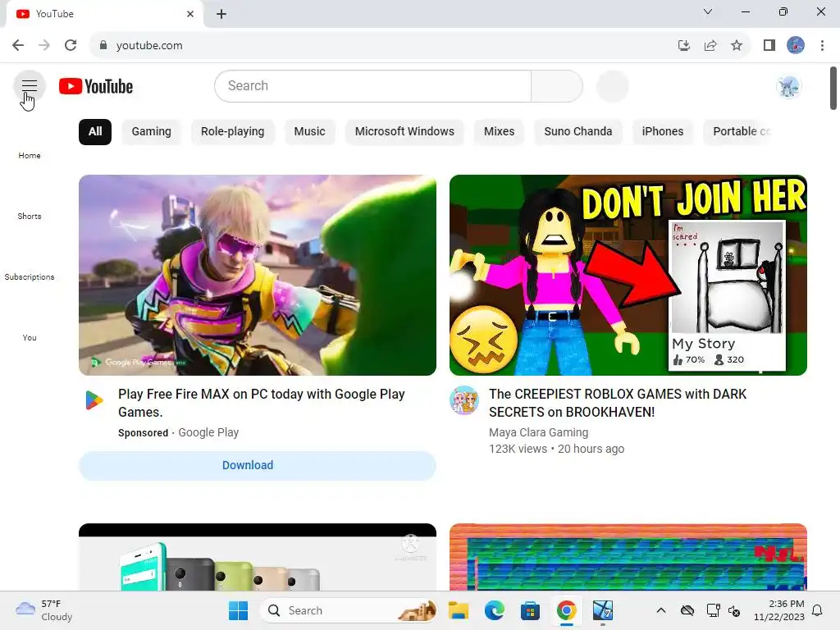Click the Google Play channel icon
This screenshot has width=840, height=630.
94,400
